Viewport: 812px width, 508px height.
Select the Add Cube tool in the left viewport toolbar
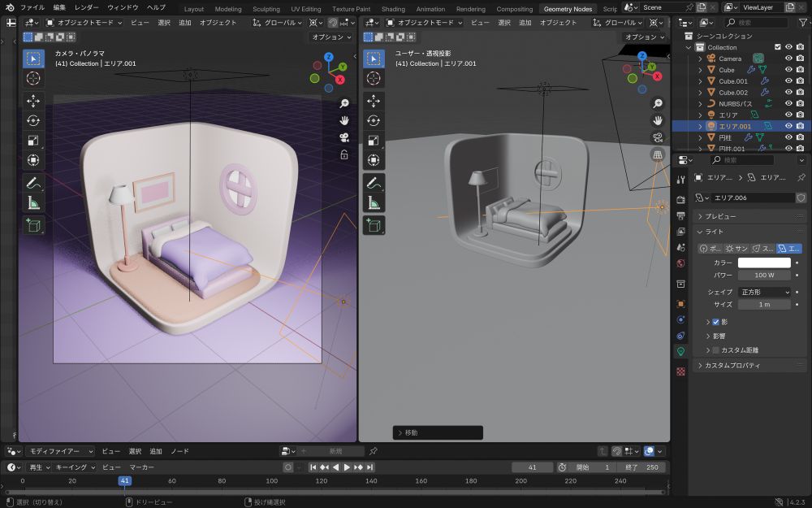coord(33,225)
